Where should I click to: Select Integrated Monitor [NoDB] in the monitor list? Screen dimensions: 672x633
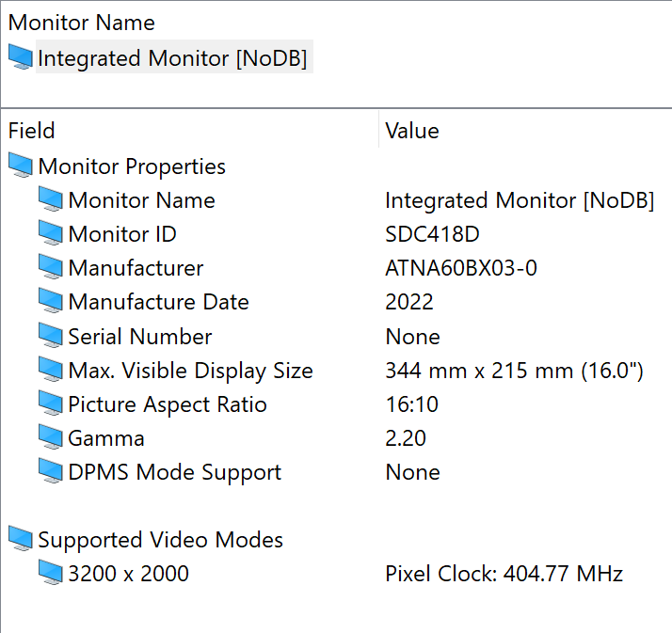coord(172,58)
